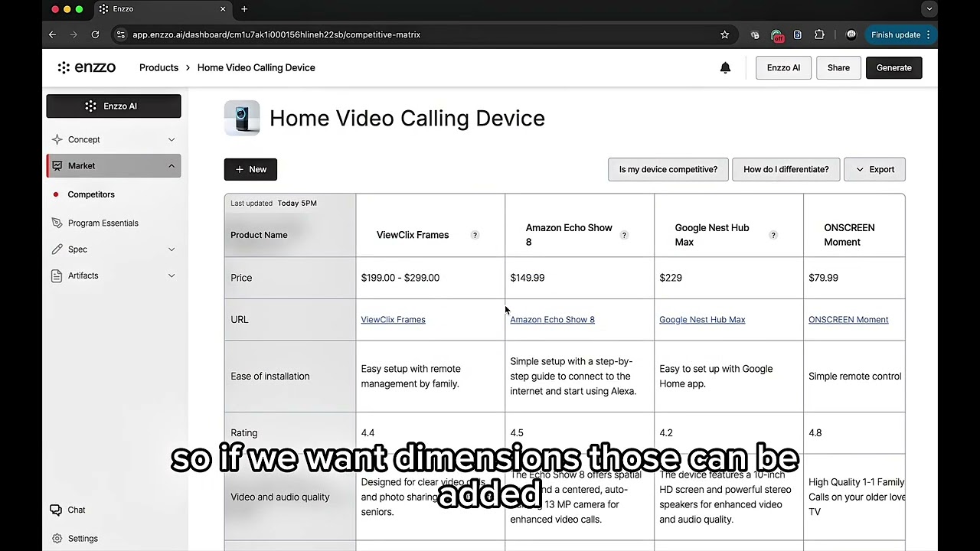Open Chat from the sidebar
The image size is (980, 551).
(x=67, y=510)
